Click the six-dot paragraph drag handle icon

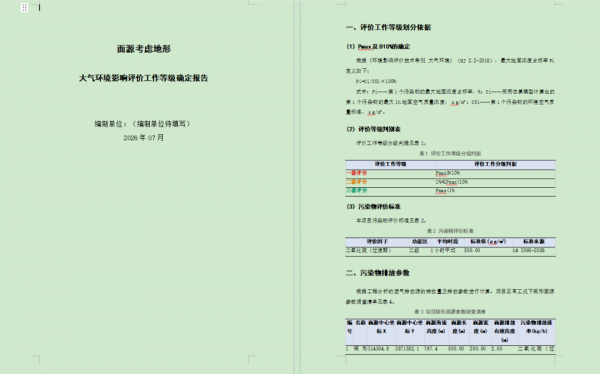[24, 8]
